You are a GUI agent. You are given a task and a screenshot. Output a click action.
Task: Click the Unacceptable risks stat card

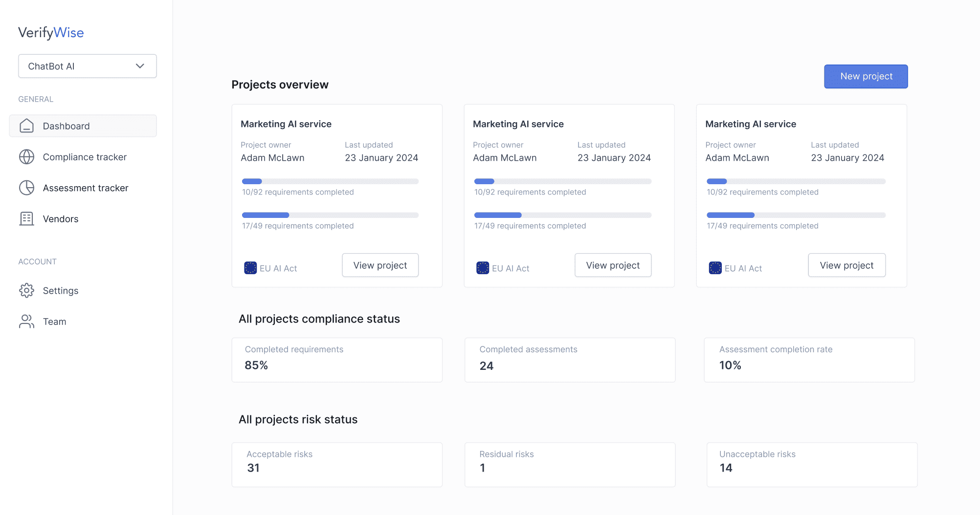pyautogui.click(x=812, y=465)
